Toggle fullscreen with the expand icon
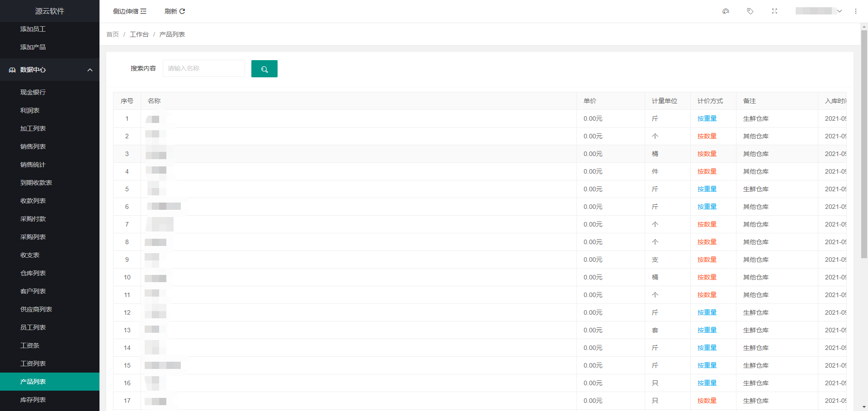 pos(774,11)
